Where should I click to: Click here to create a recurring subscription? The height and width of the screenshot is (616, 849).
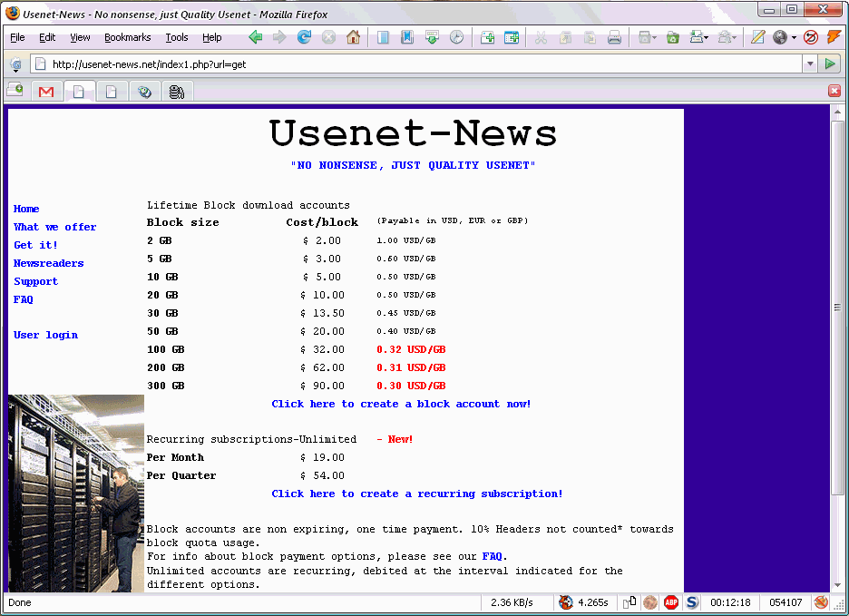tap(417, 494)
